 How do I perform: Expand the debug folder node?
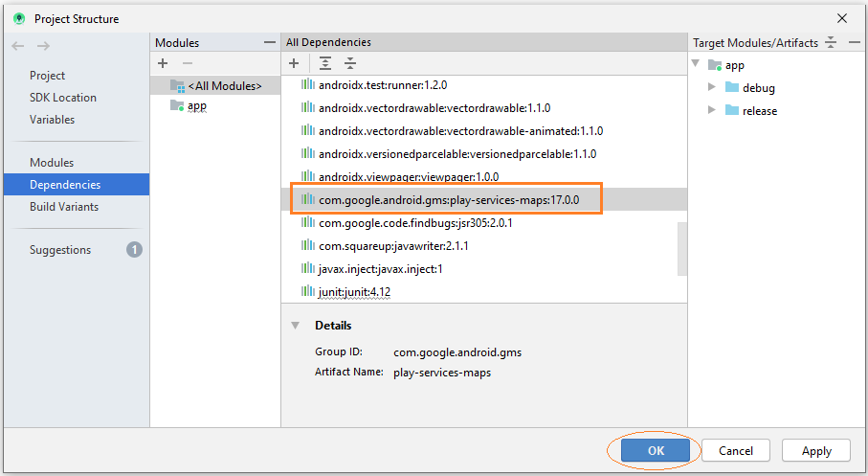pos(712,87)
